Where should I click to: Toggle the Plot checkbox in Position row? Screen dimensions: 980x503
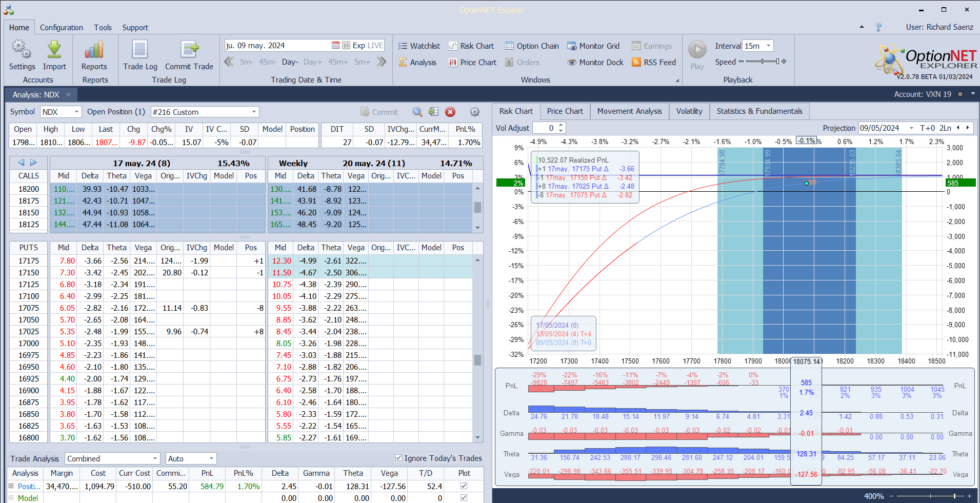click(x=464, y=486)
